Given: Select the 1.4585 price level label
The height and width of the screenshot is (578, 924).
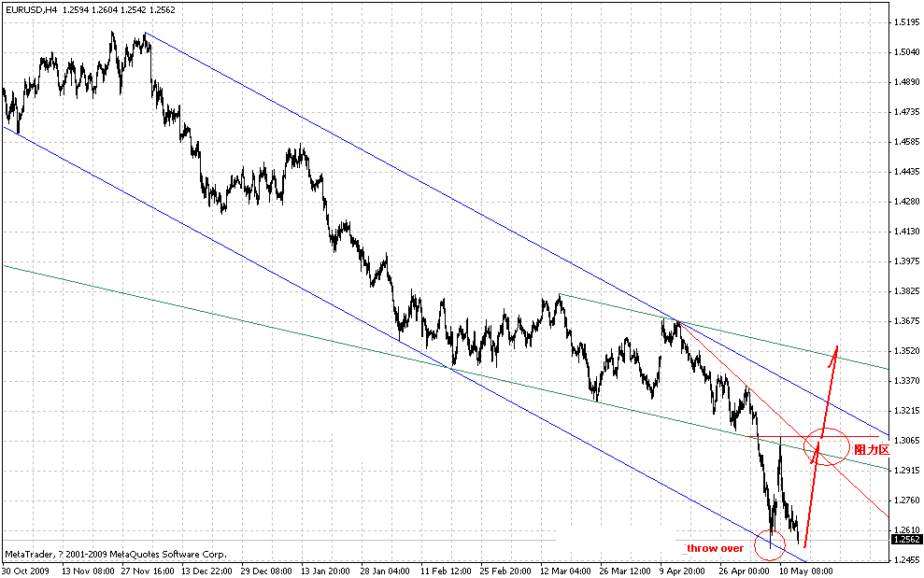Looking at the screenshot, I should (907, 142).
